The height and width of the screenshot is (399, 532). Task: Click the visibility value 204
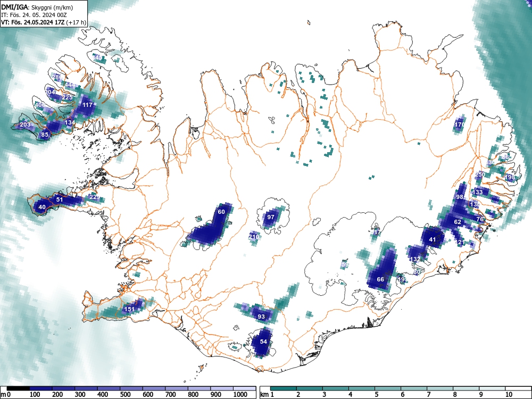(x=51, y=92)
